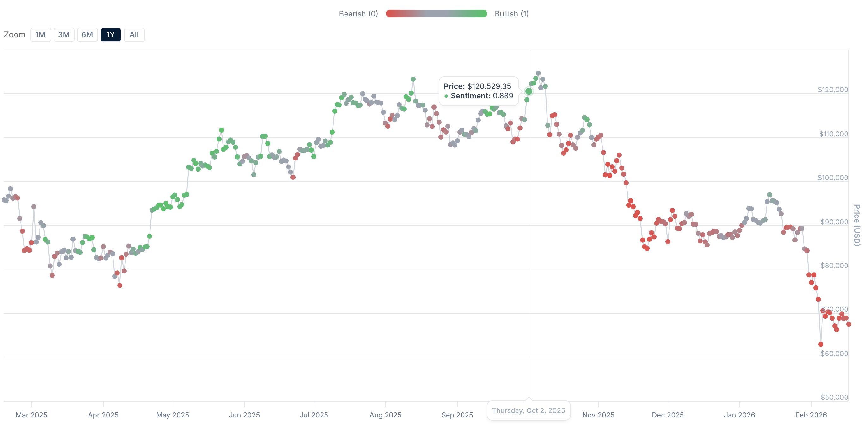This screenshot has width=868, height=426.
Task: Click the green Sentiment: 0.889 dot in tooltip
Action: point(446,96)
